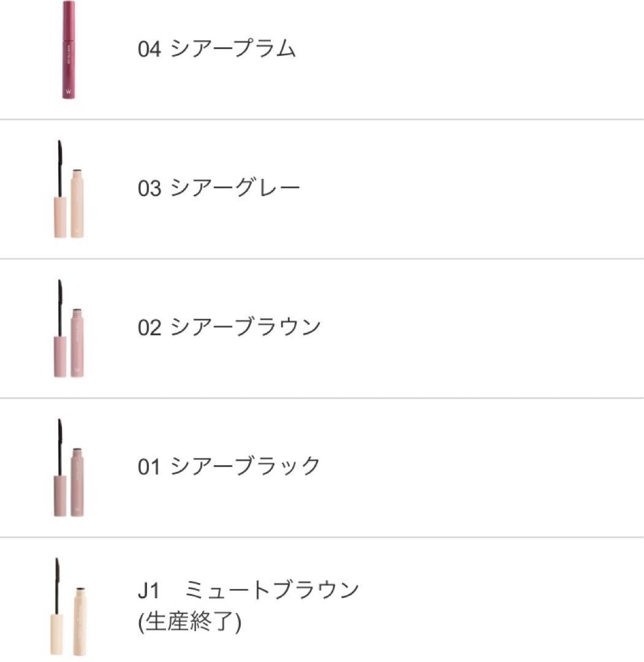Click the shade number 03

pyautogui.click(x=150, y=188)
